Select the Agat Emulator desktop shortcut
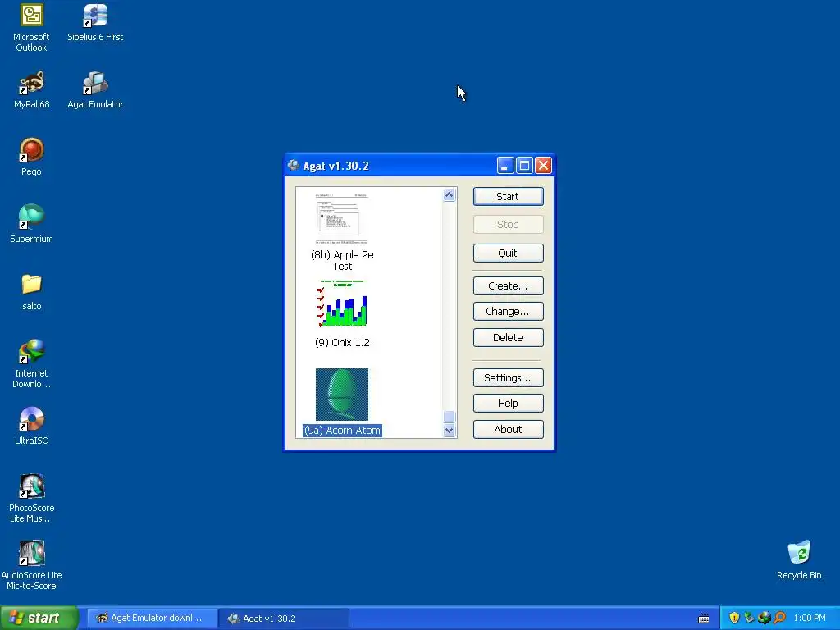This screenshot has height=630, width=840. coord(95,90)
